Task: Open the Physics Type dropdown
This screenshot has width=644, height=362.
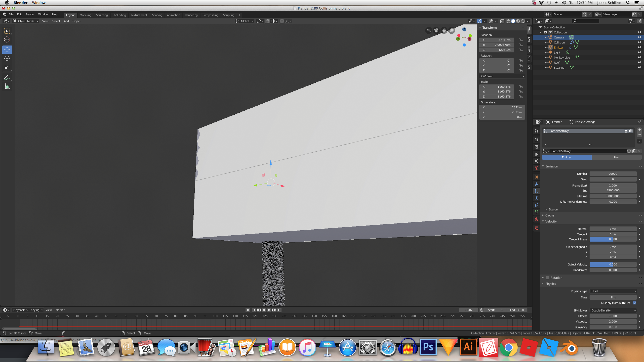Action: click(x=613, y=291)
